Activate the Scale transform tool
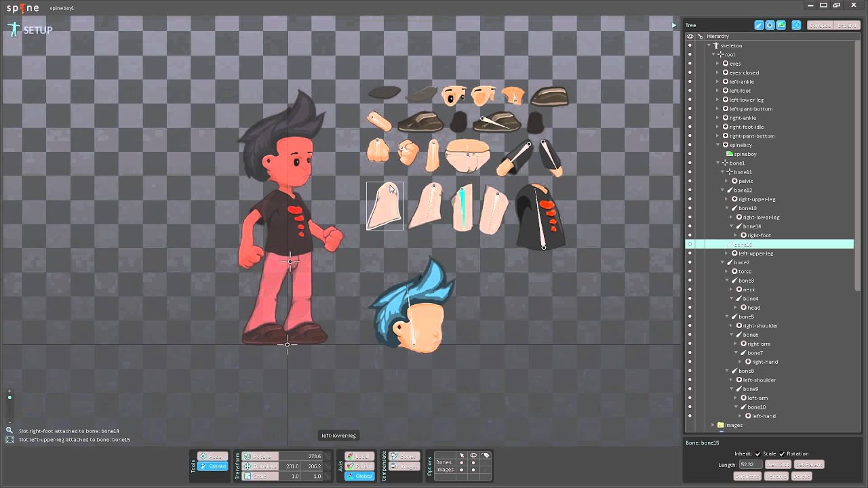868x488 pixels. click(260, 476)
